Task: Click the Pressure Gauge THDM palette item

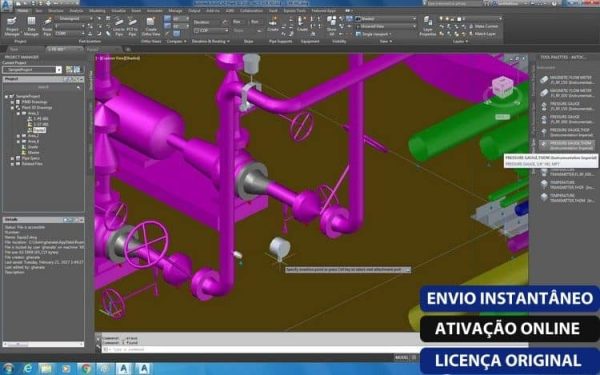Action: pos(566,145)
